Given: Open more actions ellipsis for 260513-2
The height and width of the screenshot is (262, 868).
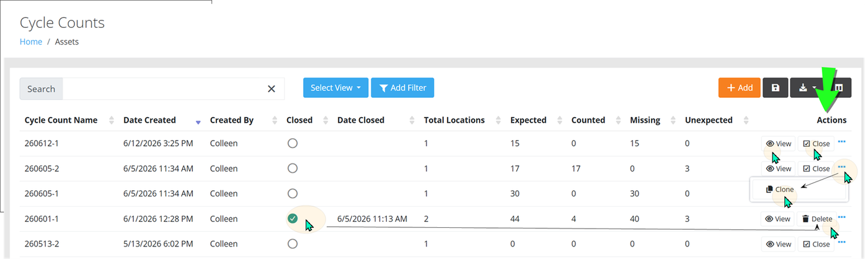Looking at the screenshot, I should (842, 242).
